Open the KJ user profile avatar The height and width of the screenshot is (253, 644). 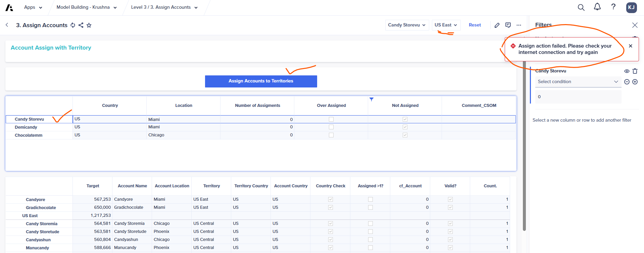coord(632,7)
